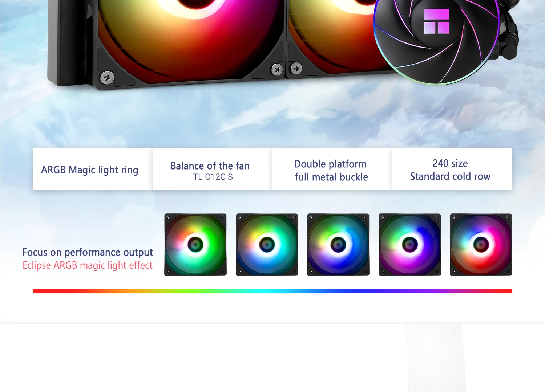The width and height of the screenshot is (545, 392).
Task: Select the second ARGB fan thumbnail
Action: pyautogui.click(x=267, y=245)
